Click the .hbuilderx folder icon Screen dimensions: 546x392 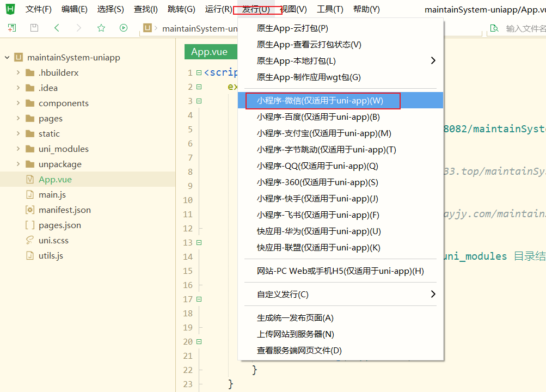(30, 73)
